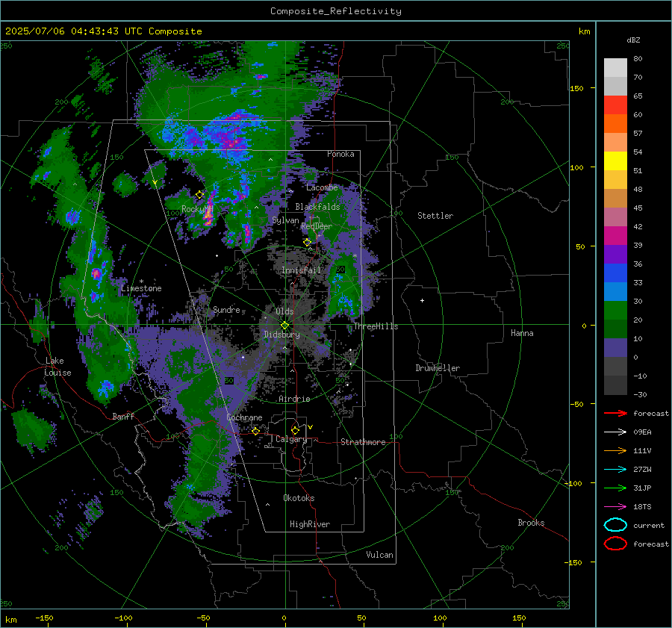The height and width of the screenshot is (628, 672).
Task: Click the Lake Louise label
Action: pyautogui.click(x=57, y=367)
